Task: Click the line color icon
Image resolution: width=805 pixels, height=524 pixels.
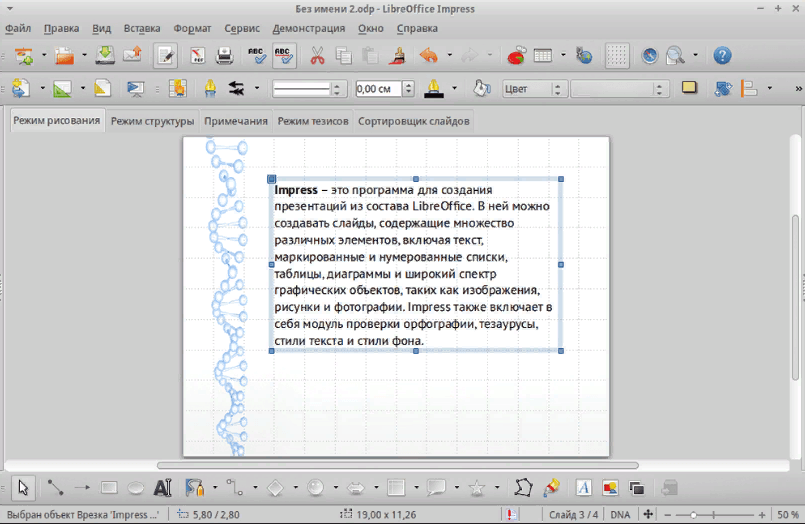Action: point(434,88)
